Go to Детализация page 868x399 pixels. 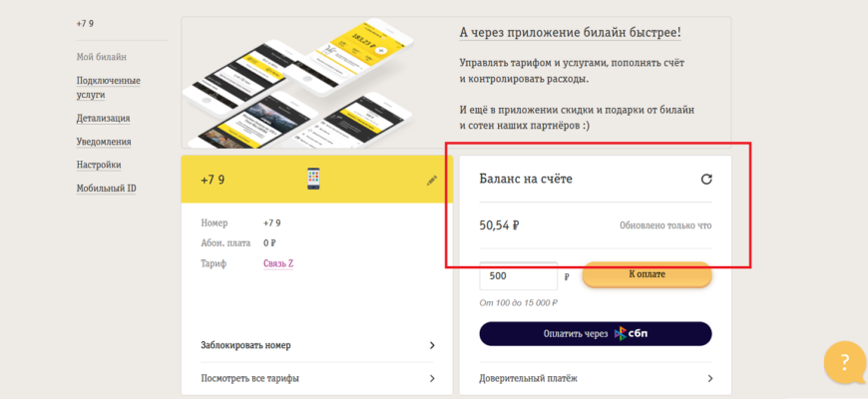[104, 118]
